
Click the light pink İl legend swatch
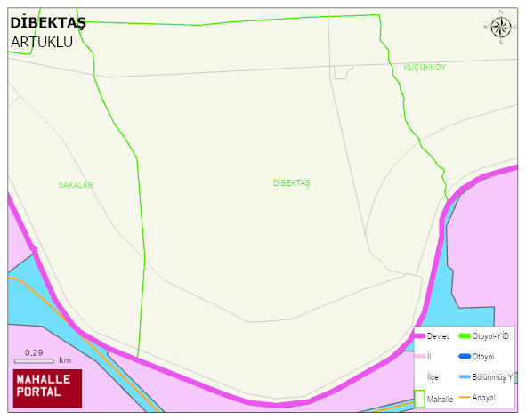coord(420,356)
